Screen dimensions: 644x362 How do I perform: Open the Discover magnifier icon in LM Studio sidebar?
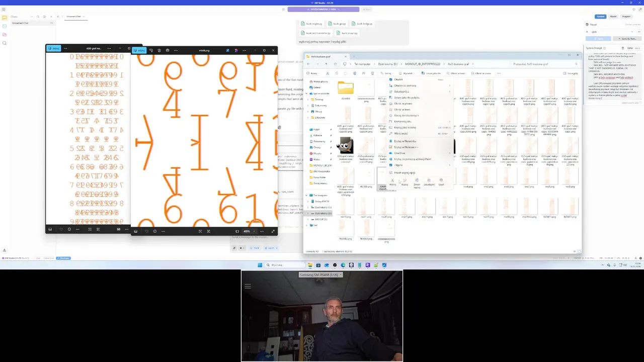(x=5, y=43)
